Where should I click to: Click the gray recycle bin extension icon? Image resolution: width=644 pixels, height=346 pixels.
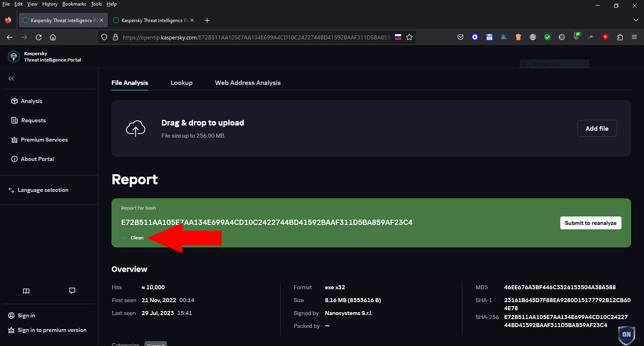click(533, 37)
